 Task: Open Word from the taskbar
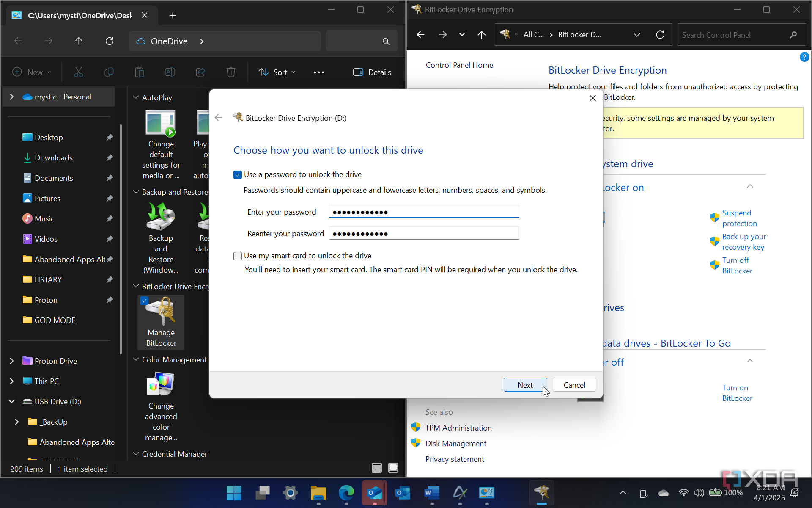(431, 493)
